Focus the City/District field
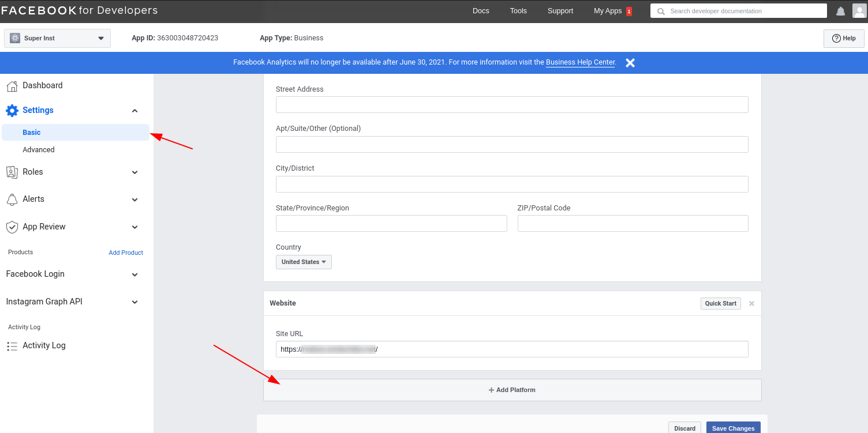The height and width of the screenshot is (433, 868). (512, 184)
